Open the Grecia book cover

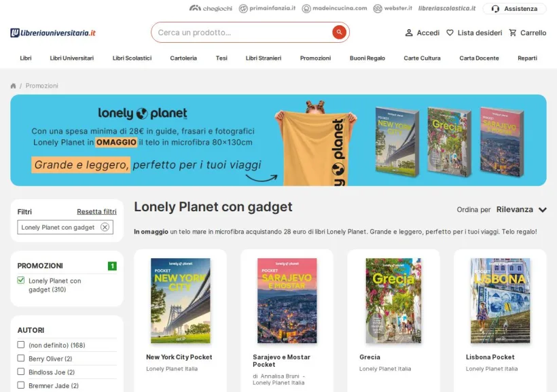pos(393,301)
